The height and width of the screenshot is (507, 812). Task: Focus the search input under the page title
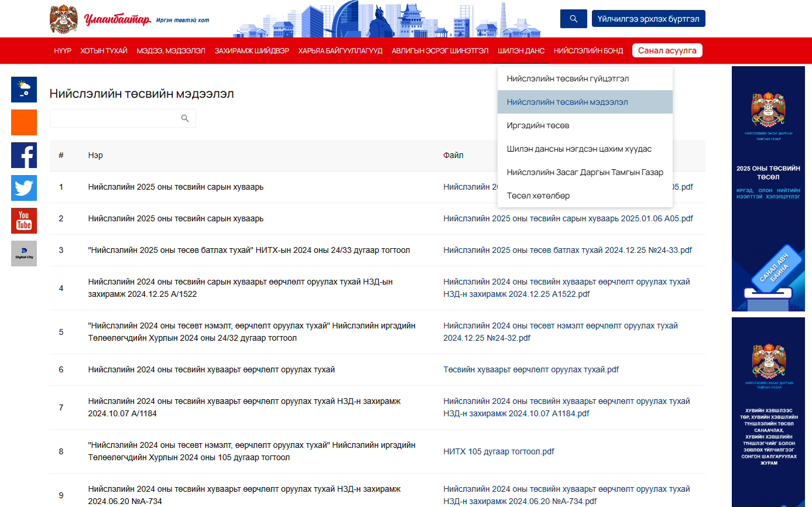pos(115,118)
